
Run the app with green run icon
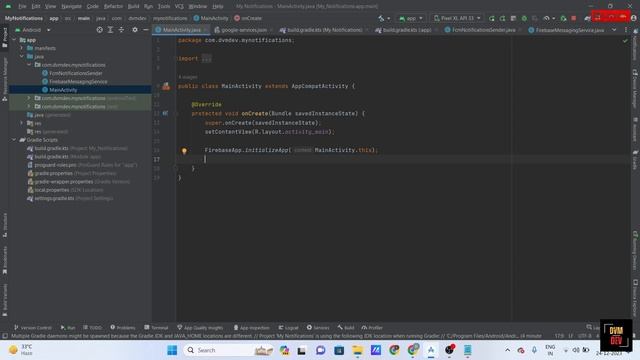click(x=492, y=18)
